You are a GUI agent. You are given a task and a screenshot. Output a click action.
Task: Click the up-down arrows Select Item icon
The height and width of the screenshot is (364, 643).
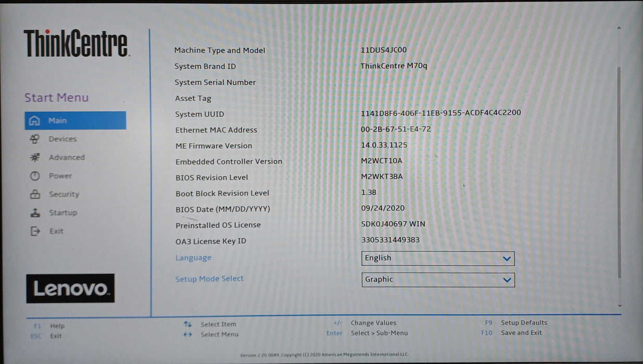pos(188,324)
